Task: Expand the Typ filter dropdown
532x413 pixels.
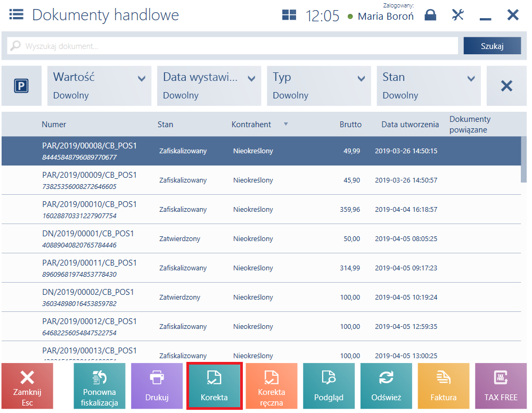Action: click(319, 86)
